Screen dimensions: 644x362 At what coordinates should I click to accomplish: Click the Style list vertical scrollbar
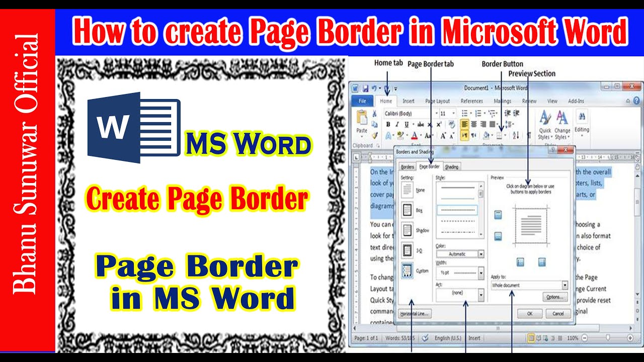[481, 210]
